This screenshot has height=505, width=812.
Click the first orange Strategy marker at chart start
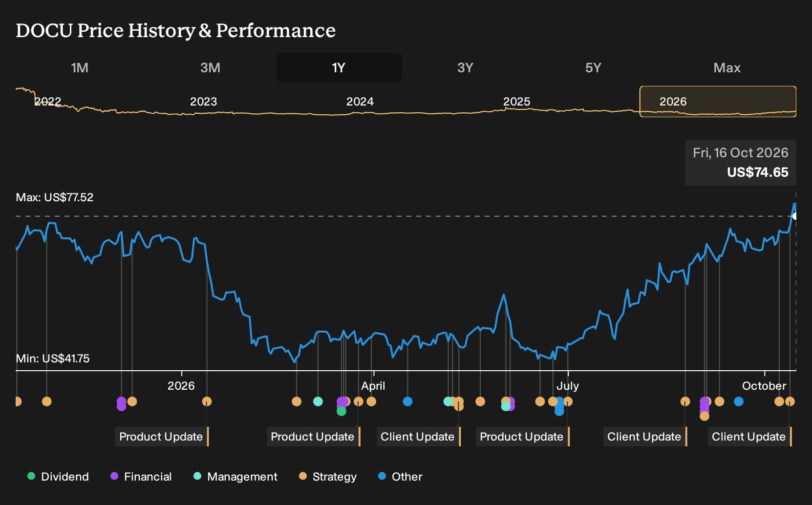click(x=18, y=401)
